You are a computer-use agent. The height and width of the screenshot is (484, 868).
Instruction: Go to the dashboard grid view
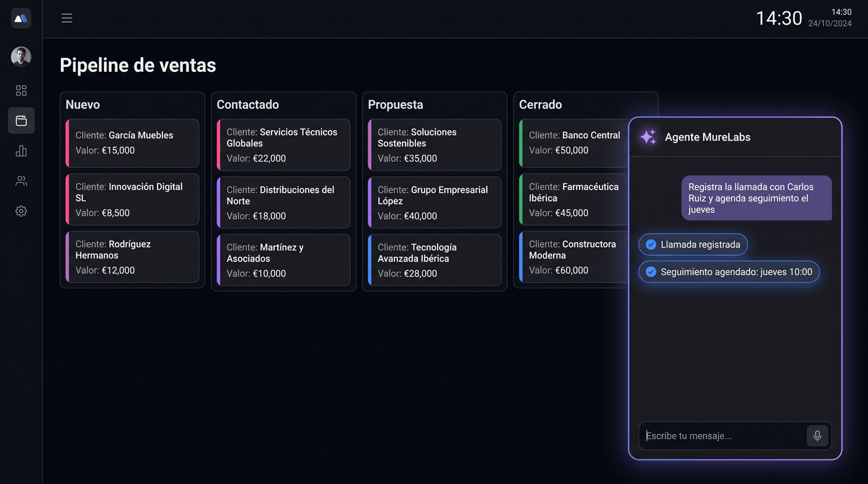click(21, 90)
